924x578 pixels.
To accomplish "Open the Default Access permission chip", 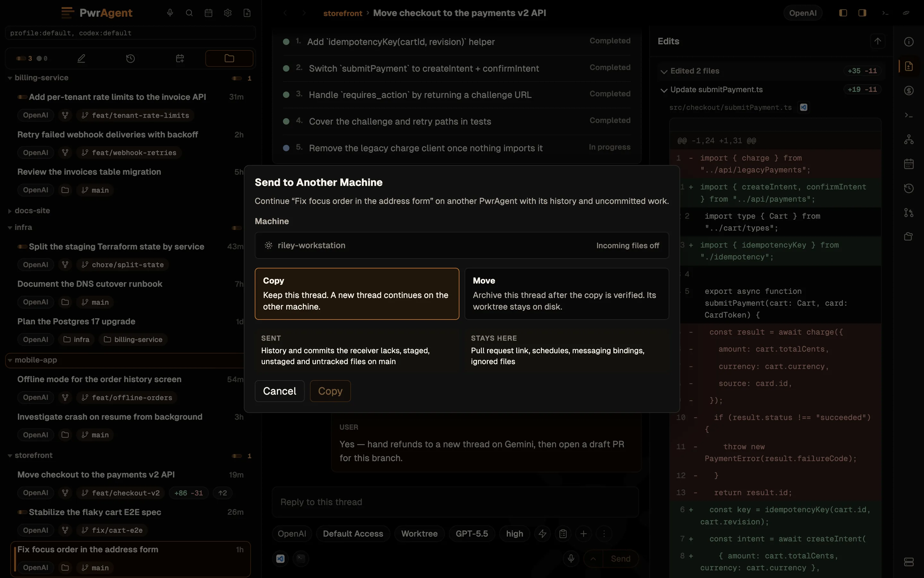I will (353, 534).
